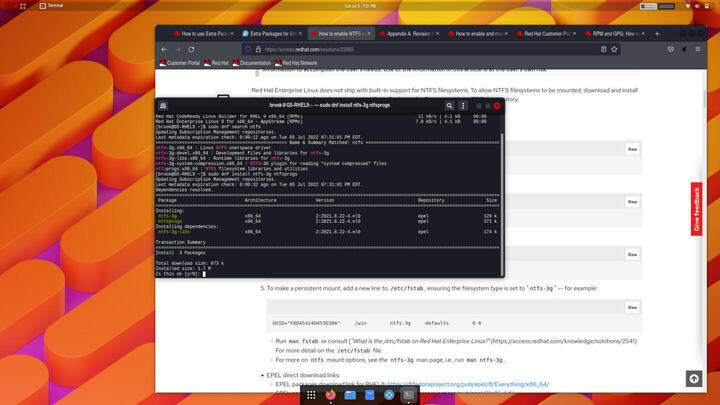Select the Terminal icon in the dock
720x405 pixels.
click(x=408, y=395)
